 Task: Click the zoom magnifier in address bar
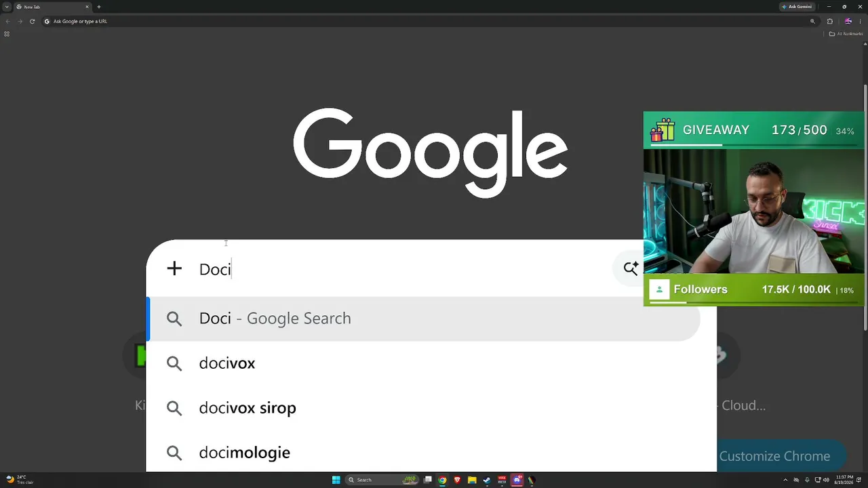(x=812, y=21)
